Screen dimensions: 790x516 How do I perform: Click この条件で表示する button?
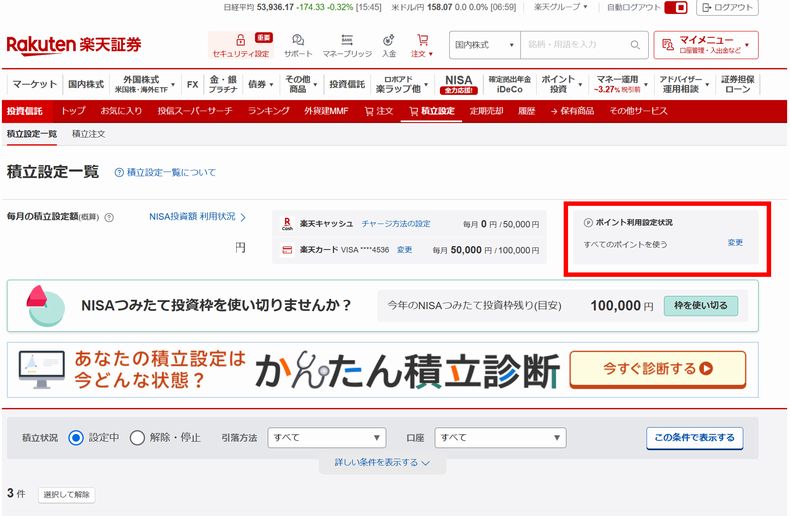pos(694,438)
